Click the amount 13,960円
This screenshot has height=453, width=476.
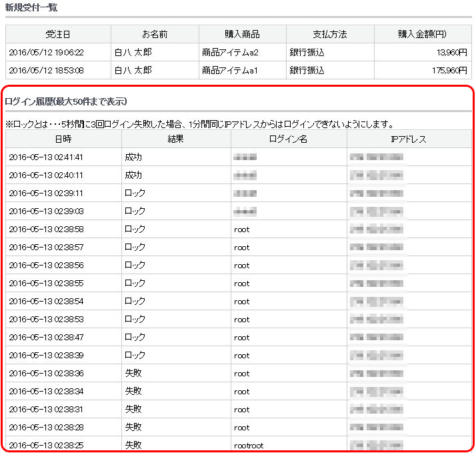452,53
